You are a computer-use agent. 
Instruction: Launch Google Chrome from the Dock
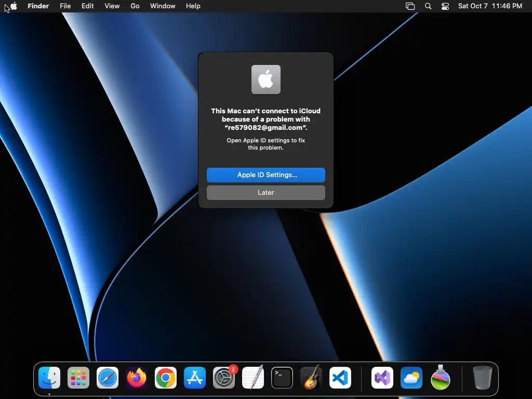[166, 378]
